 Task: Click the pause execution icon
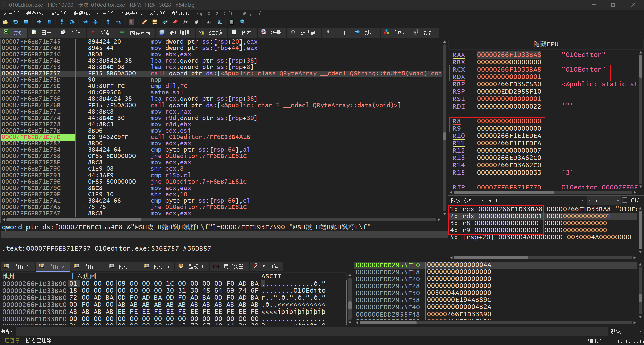tap(49, 22)
